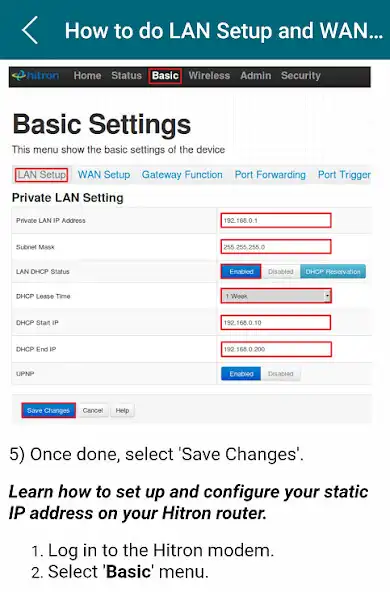The height and width of the screenshot is (592, 390).
Task: Open the DHCP Lease Time dropdown arrow
Action: pyautogui.click(x=327, y=296)
